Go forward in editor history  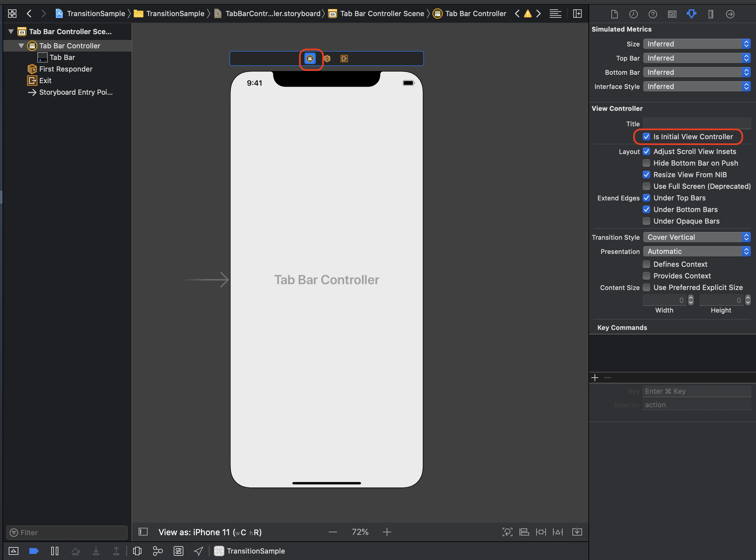(x=44, y=14)
